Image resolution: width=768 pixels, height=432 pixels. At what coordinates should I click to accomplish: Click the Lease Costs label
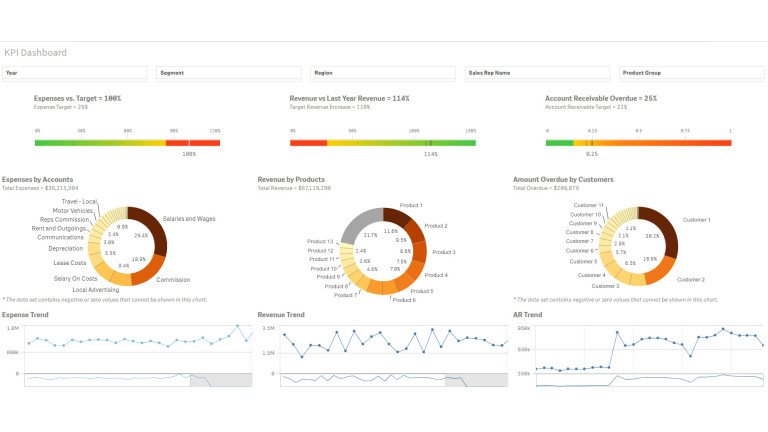(69, 262)
